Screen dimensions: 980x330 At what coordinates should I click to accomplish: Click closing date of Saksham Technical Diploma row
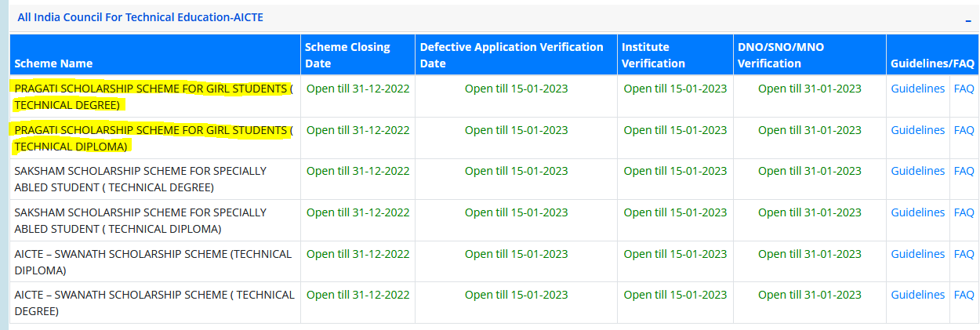tap(358, 212)
